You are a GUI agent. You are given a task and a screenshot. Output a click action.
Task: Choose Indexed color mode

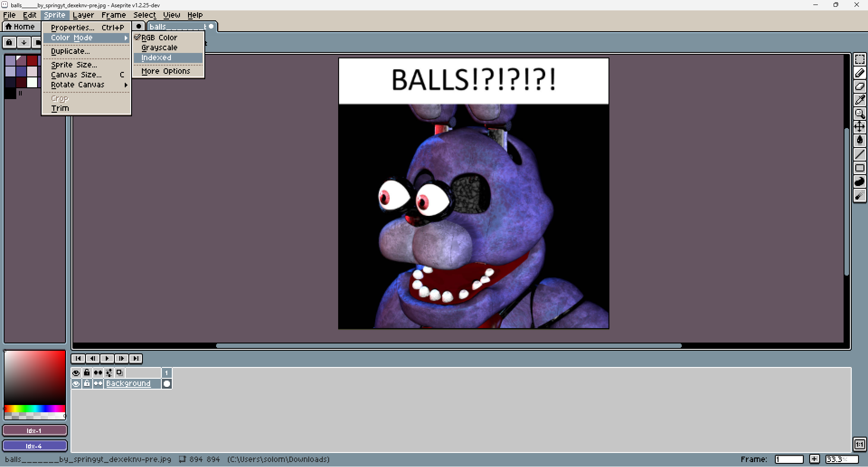click(168, 58)
